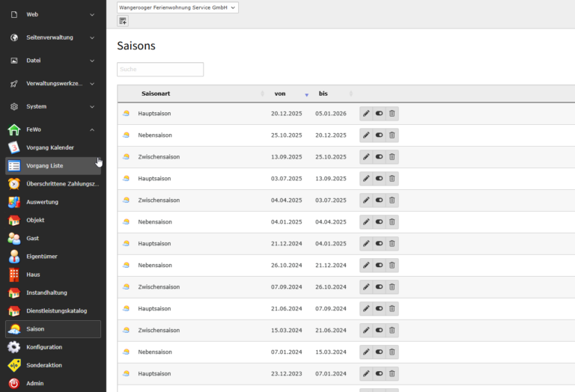This screenshot has height=392, width=575.
Task: Click the date cell 05.01.2026
Action: coord(331,114)
